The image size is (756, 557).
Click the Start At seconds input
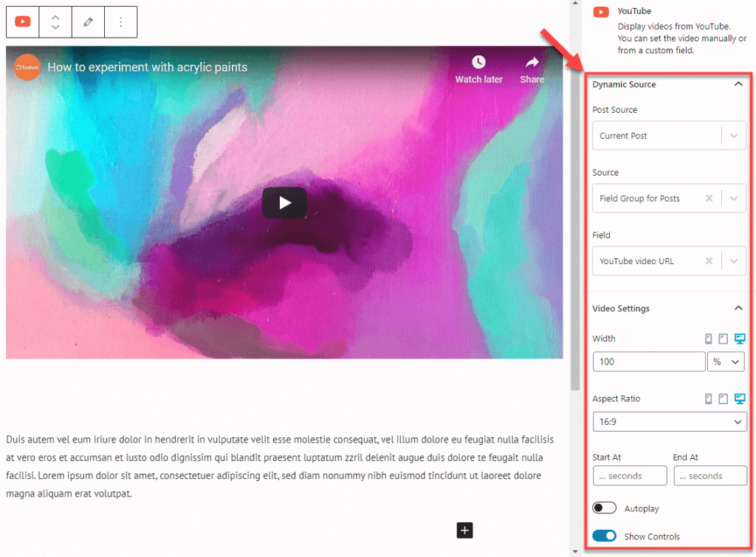[629, 476]
